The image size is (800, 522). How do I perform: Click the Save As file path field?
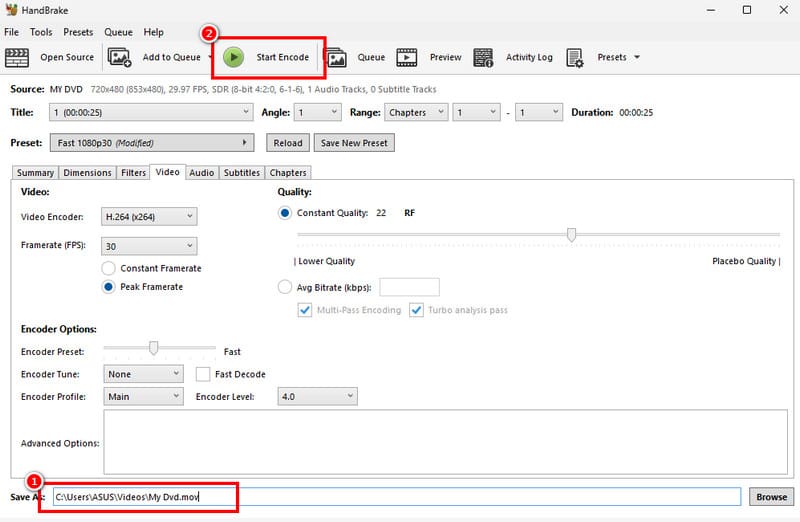point(395,497)
